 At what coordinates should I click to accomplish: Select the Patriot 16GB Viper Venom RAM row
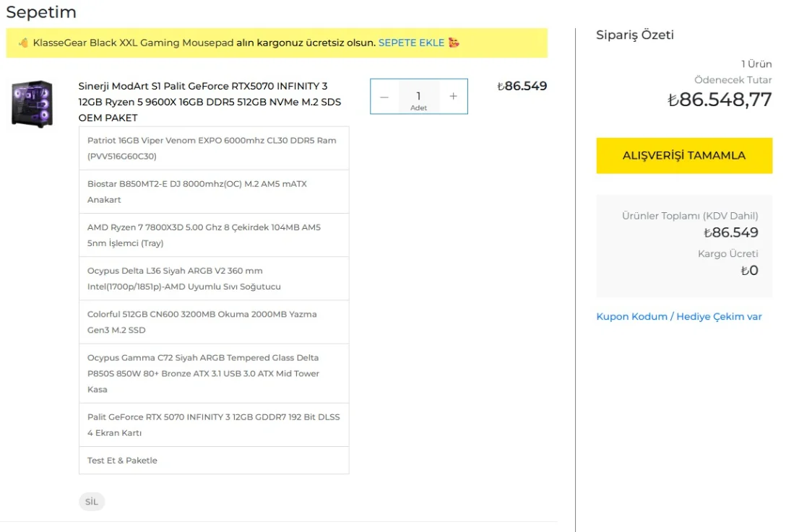coord(214,148)
